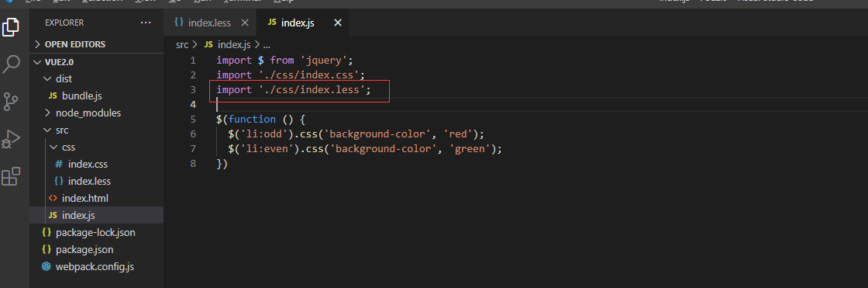The width and height of the screenshot is (868, 288).
Task: Open package.json file
Action: [96, 250]
